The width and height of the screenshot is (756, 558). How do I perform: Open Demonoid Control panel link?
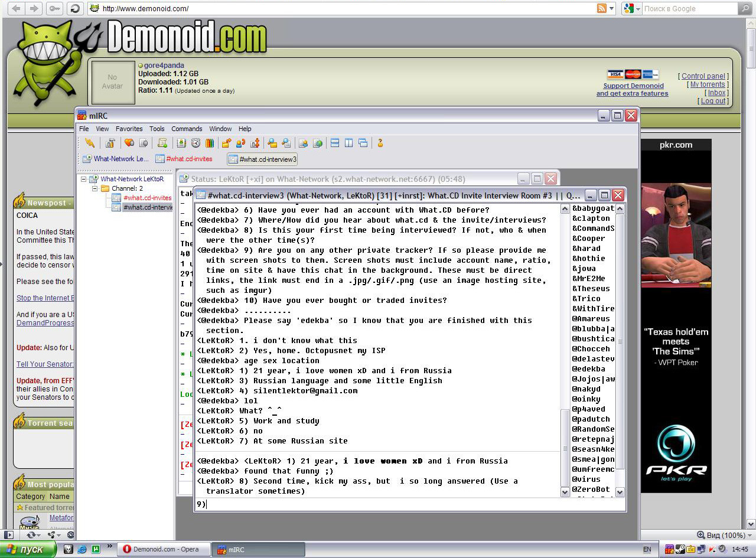pyautogui.click(x=703, y=76)
